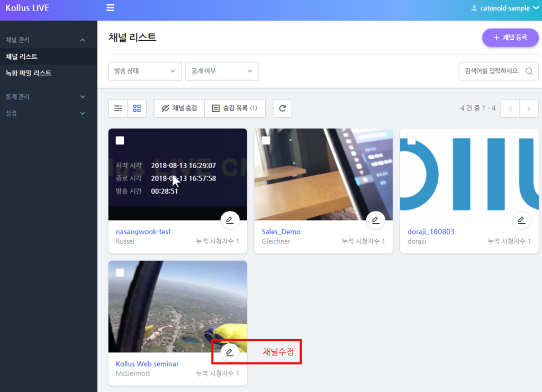The height and width of the screenshot is (392, 542).
Task: Click the search magnifier icon
Action: click(529, 71)
